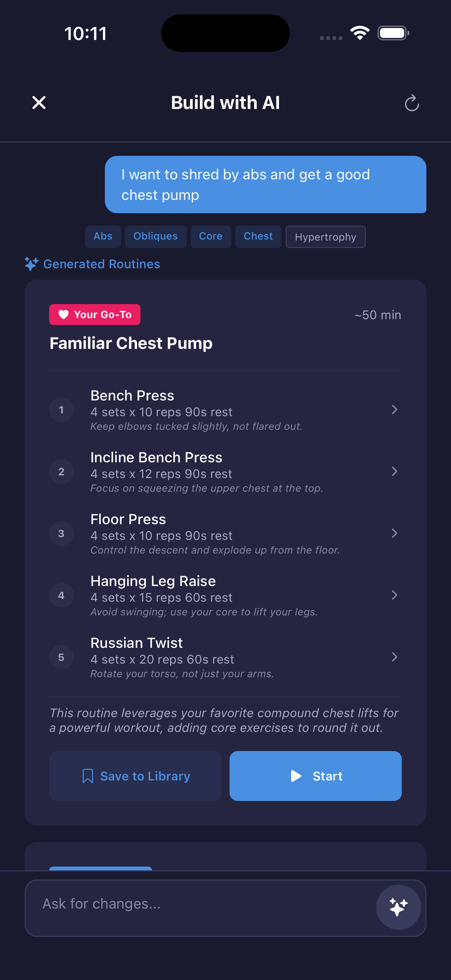Expand the Hanging Leg Raise details
The image size is (451, 980).
395,595
